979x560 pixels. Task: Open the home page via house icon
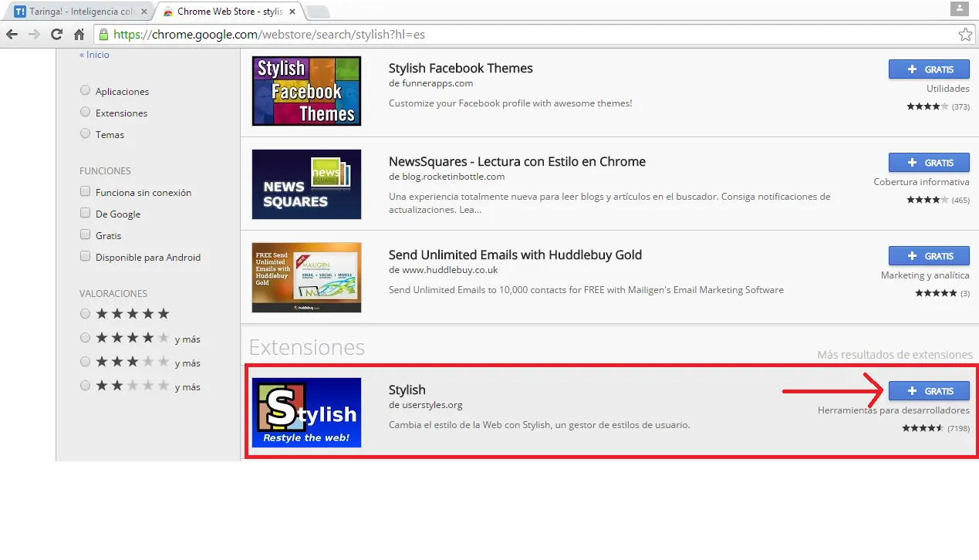click(79, 35)
